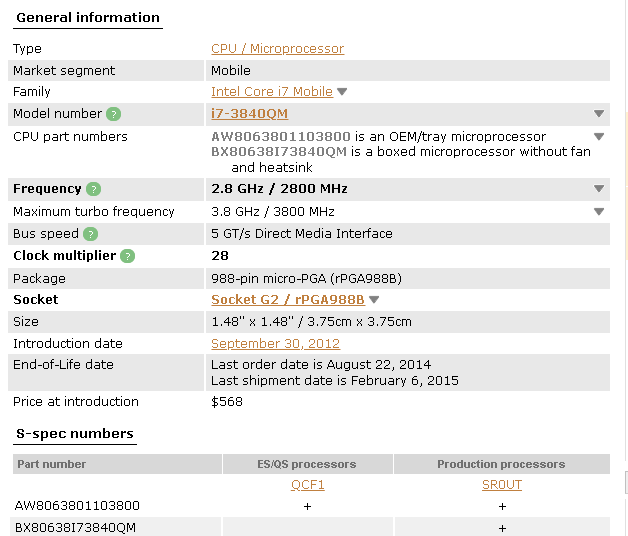This screenshot has width=628, height=536.
Task: Click the Part number column header
Action: point(117,464)
